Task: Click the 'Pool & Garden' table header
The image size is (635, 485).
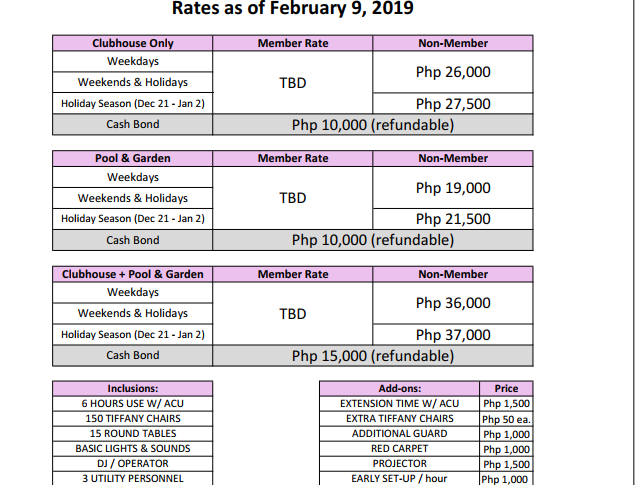Action: [x=133, y=158]
